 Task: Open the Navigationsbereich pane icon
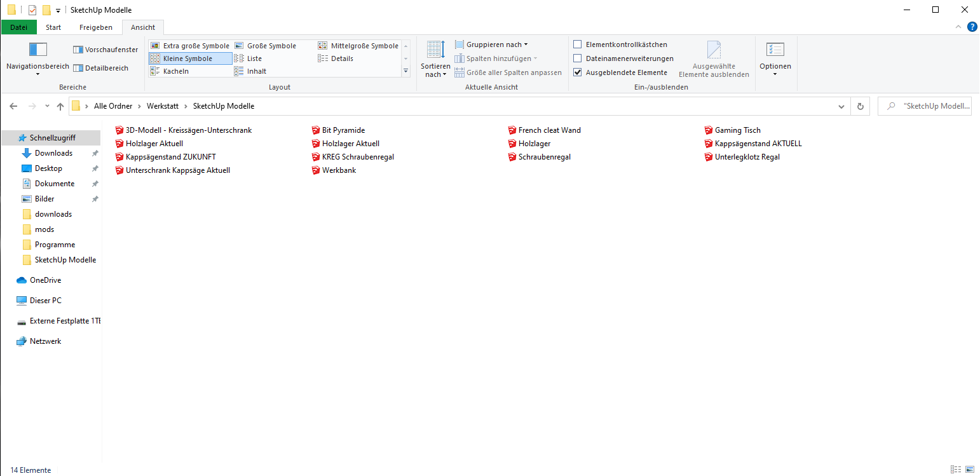pos(38,50)
